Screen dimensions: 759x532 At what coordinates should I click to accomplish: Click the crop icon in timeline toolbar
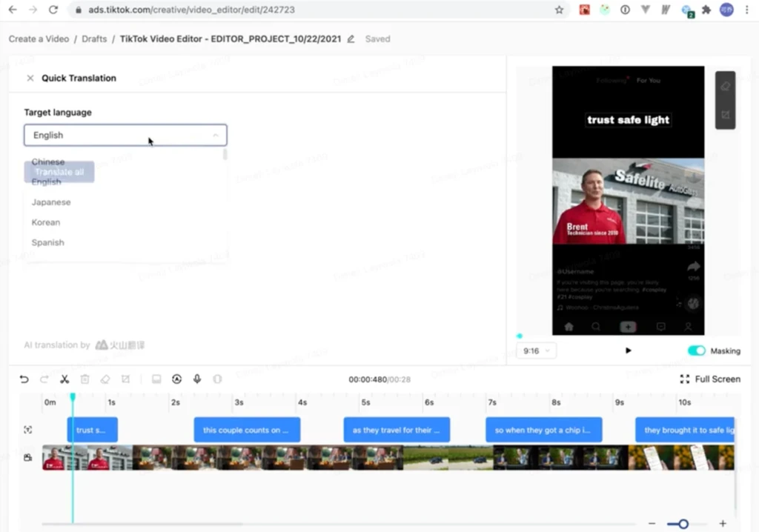coord(125,379)
